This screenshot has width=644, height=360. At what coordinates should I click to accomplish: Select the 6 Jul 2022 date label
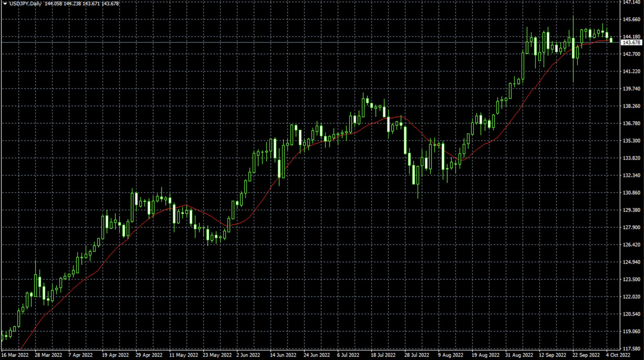coord(348,355)
